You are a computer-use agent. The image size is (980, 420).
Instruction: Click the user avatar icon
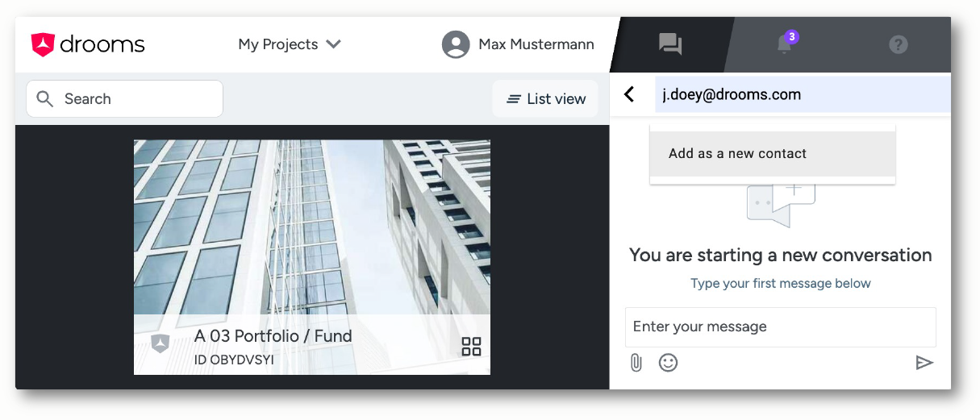pyautogui.click(x=456, y=44)
